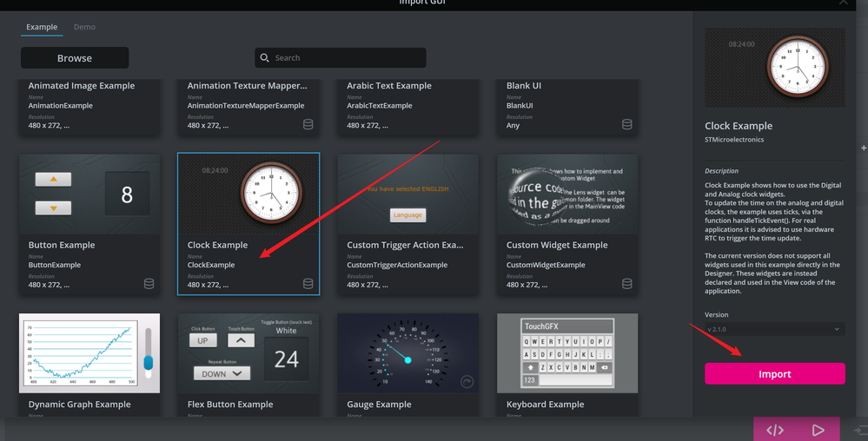This screenshot has height=441, width=868.
Task: Select the Keyboard Example thumbnail
Action: (x=567, y=353)
